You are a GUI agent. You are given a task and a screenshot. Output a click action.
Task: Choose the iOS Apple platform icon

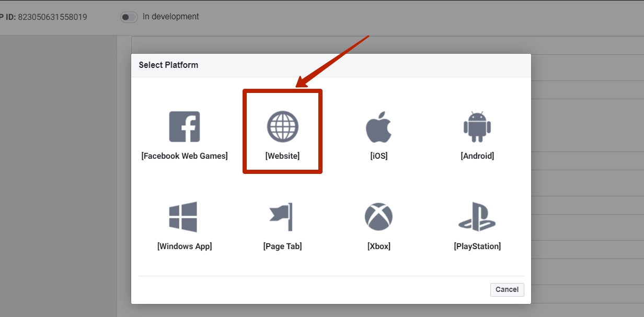(x=378, y=126)
